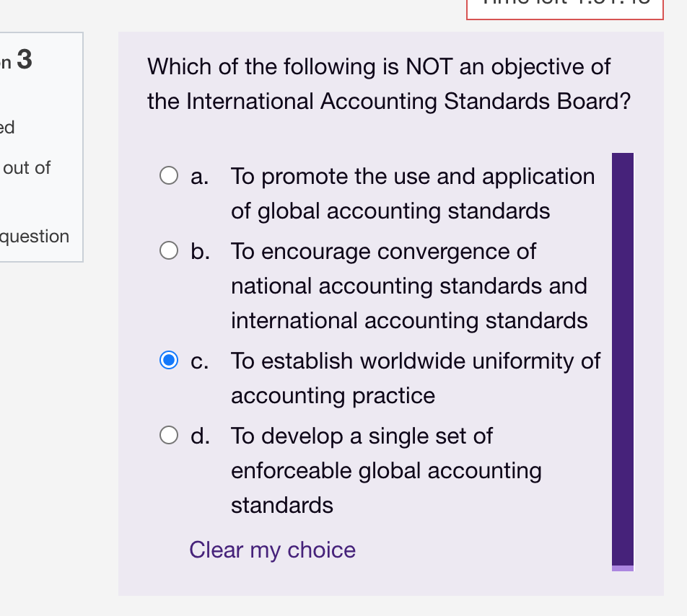
Task: Click the question number 3 heading
Action: click(23, 60)
